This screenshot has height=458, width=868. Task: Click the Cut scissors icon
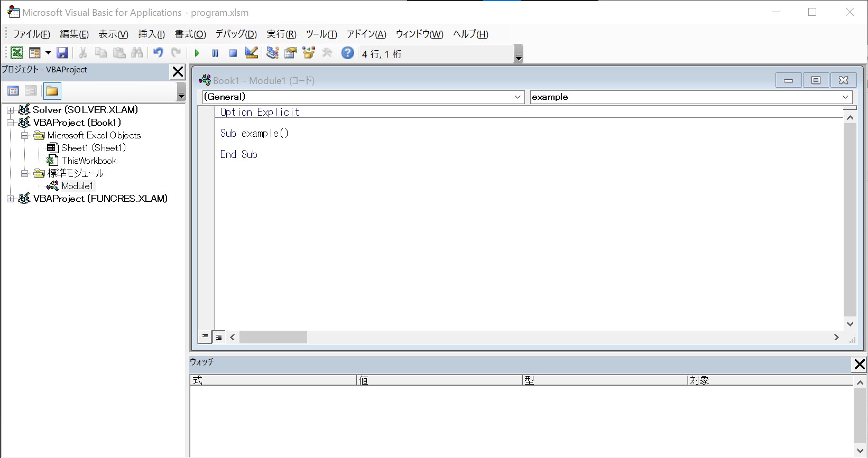tap(83, 53)
